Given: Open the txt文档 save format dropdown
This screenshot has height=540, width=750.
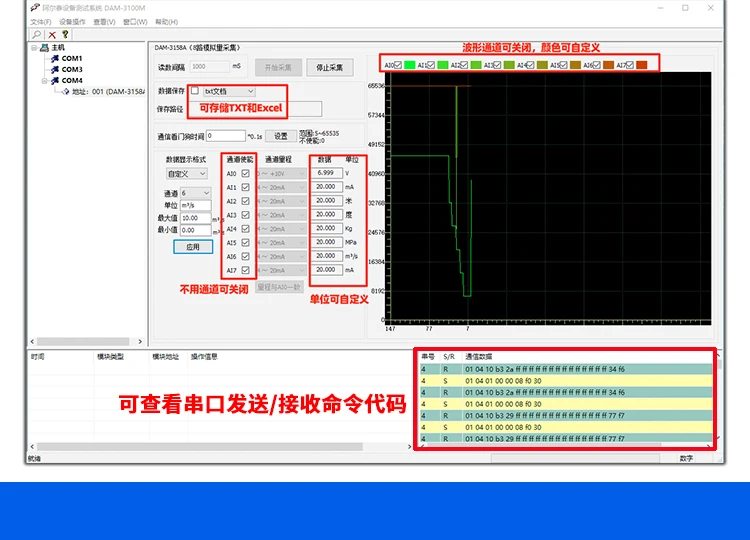Looking at the screenshot, I should click(229, 91).
